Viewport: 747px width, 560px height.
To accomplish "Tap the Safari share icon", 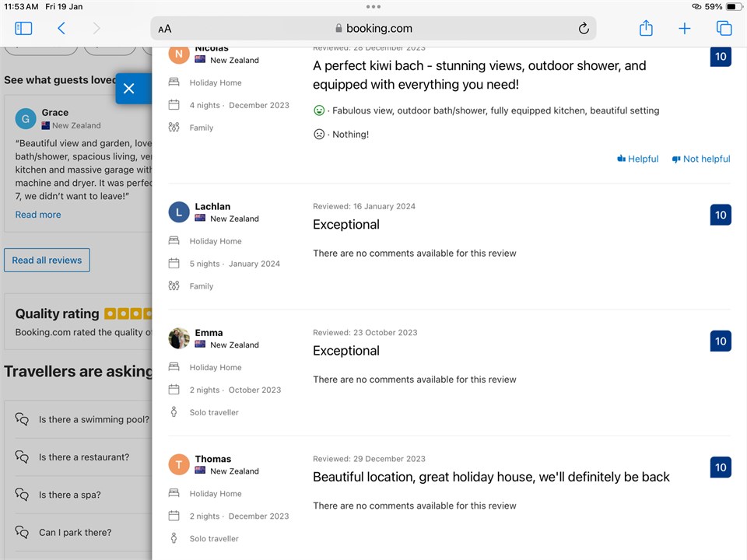I will [x=646, y=29].
